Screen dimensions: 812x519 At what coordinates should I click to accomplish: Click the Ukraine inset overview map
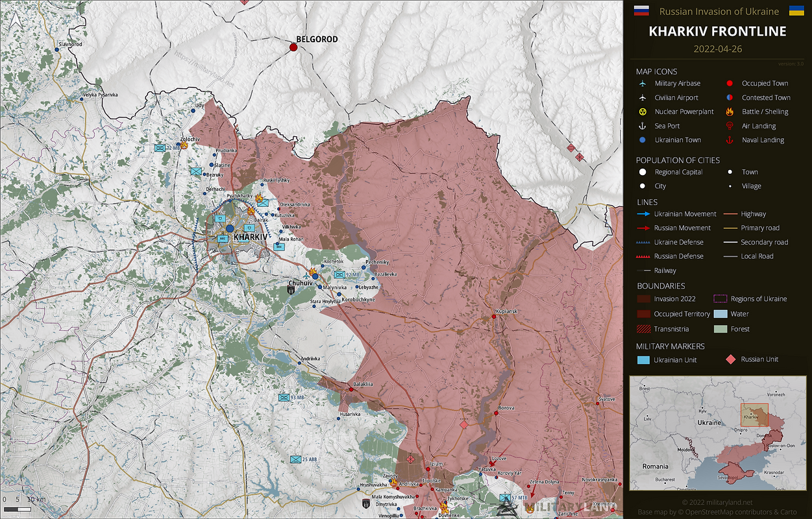tap(717, 433)
